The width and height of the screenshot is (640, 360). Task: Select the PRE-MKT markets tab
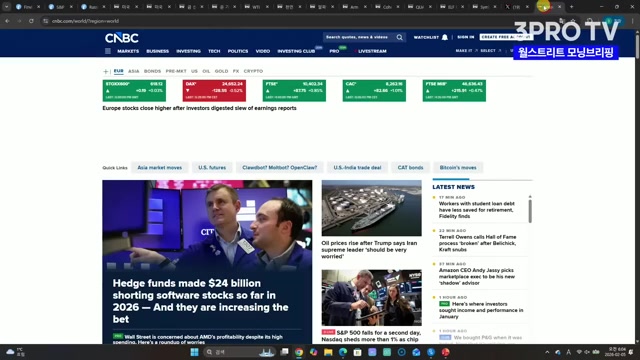176,71
